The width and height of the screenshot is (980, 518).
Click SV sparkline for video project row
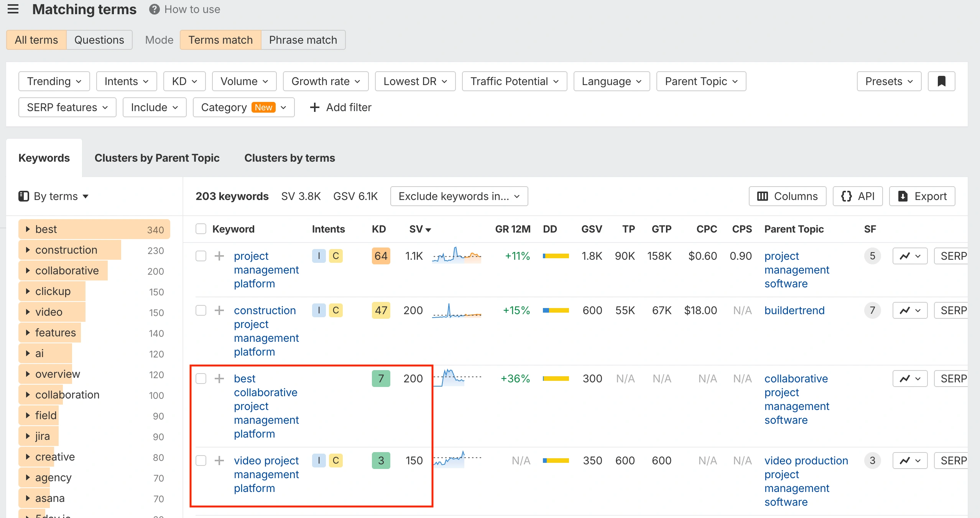(x=456, y=459)
